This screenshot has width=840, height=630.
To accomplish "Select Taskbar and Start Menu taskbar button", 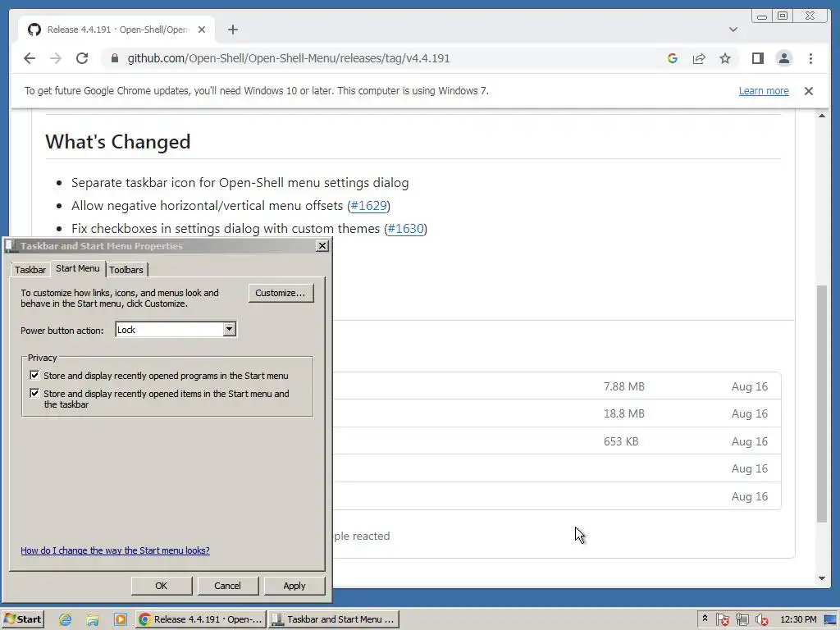I will pyautogui.click(x=334, y=619).
